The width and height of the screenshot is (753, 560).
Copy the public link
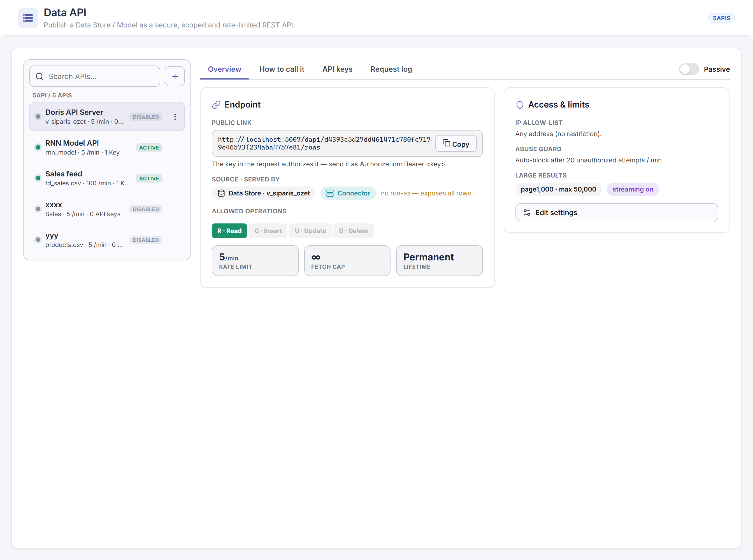[x=456, y=144]
